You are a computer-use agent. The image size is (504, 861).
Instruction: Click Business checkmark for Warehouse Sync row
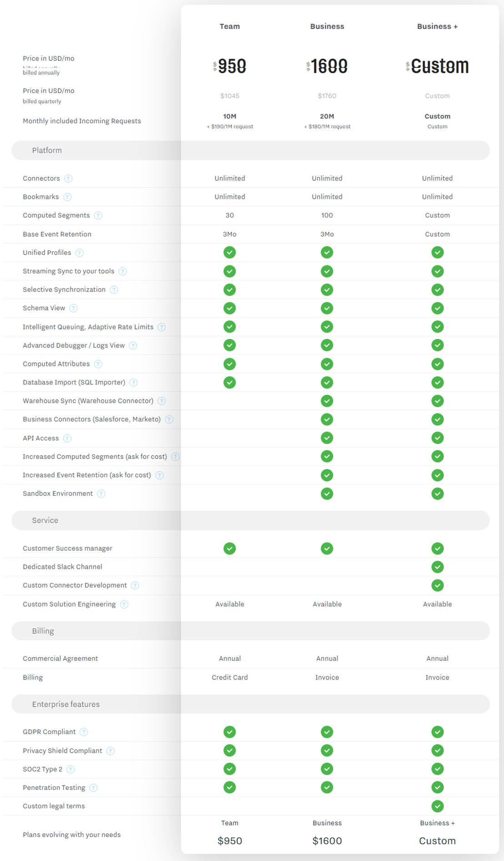pyautogui.click(x=327, y=401)
